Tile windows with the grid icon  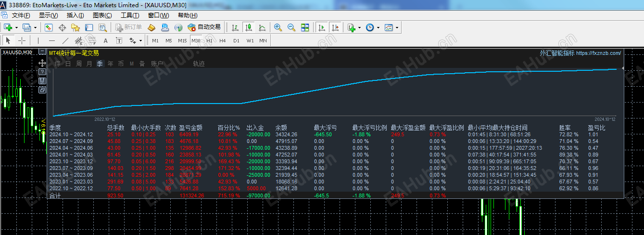pyautogui.click(x=305, y=27)
